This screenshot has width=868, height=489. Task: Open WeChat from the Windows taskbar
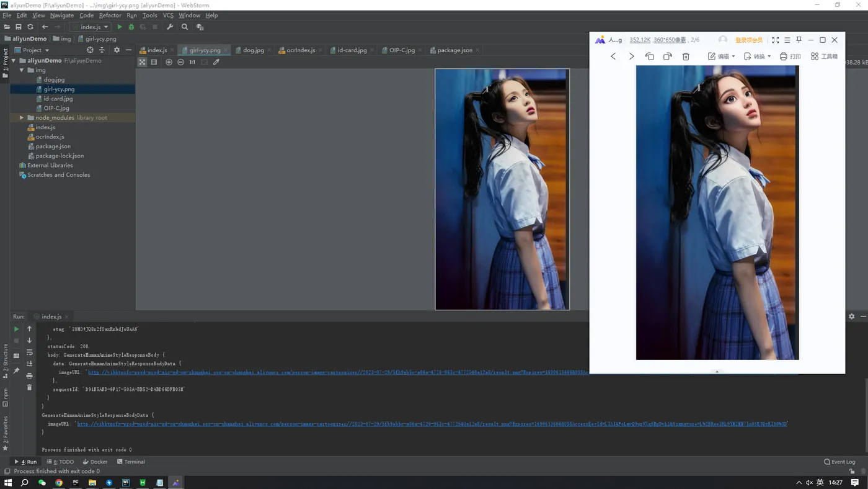click(x=42, y=482)
